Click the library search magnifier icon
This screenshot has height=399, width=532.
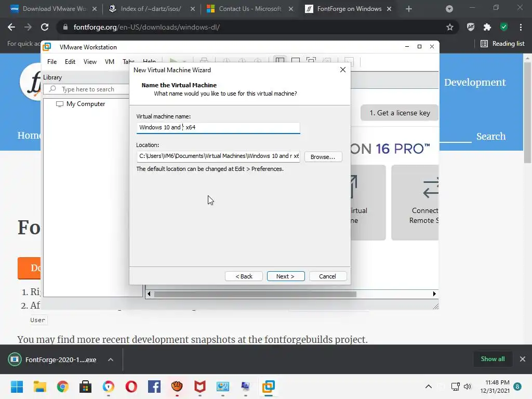click(52, 89)
